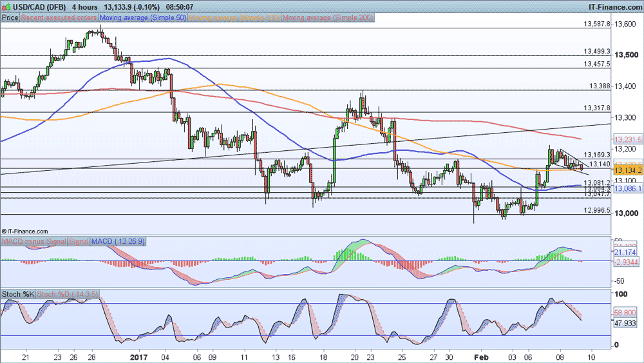644x363 pixels.
Task: Select the MACD minus Signal legend tab
Action: coord(34,241)
